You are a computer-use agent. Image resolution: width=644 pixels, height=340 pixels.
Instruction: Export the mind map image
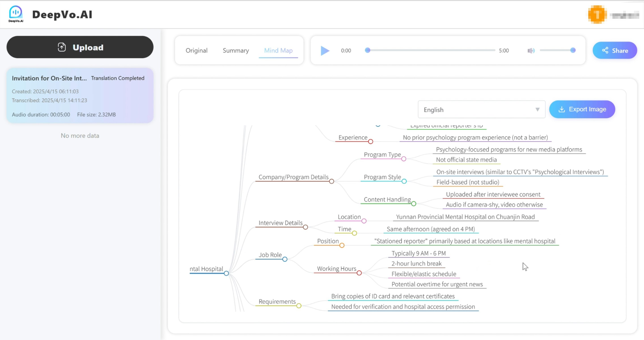point(582,109)
